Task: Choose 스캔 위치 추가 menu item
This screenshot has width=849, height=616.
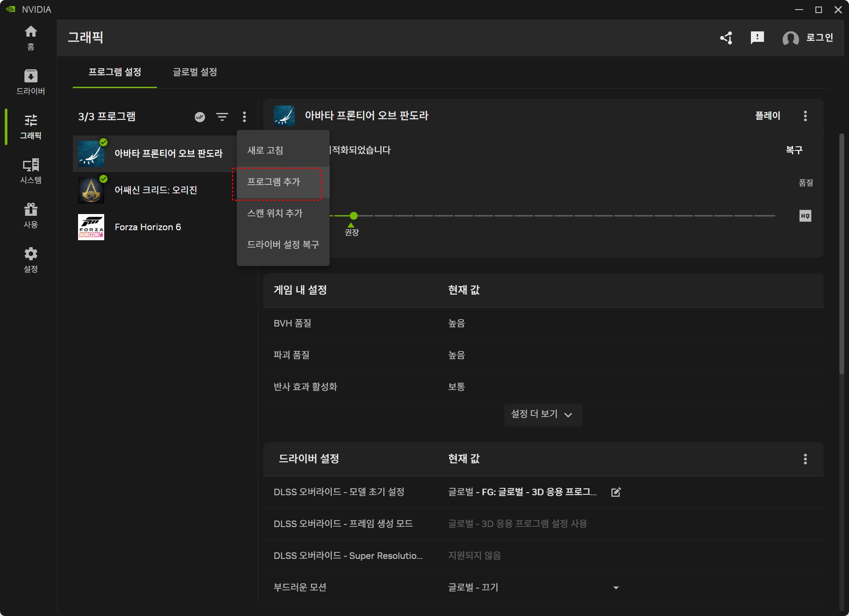Action: 283,213
